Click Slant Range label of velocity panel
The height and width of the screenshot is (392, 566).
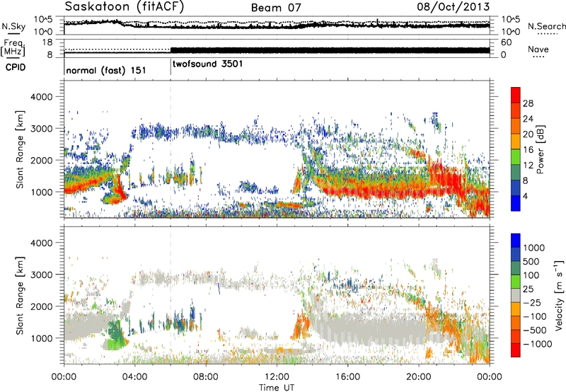[x=20, y=295]
